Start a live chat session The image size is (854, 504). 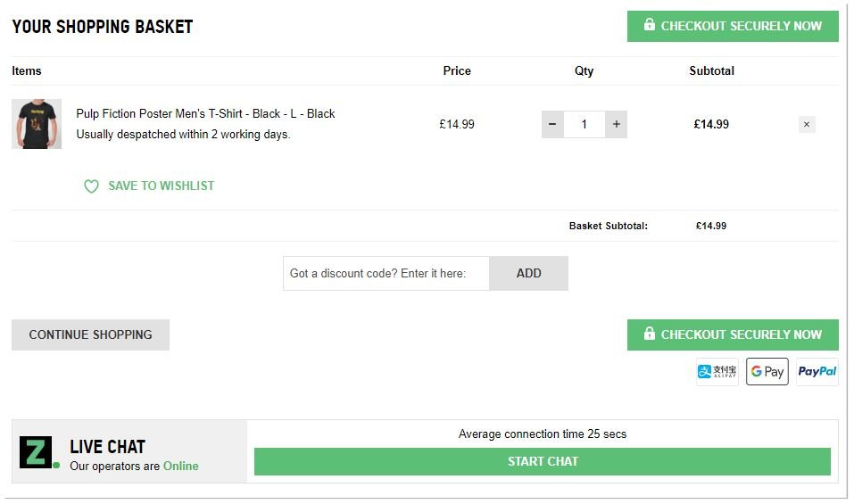coord(543,461)
